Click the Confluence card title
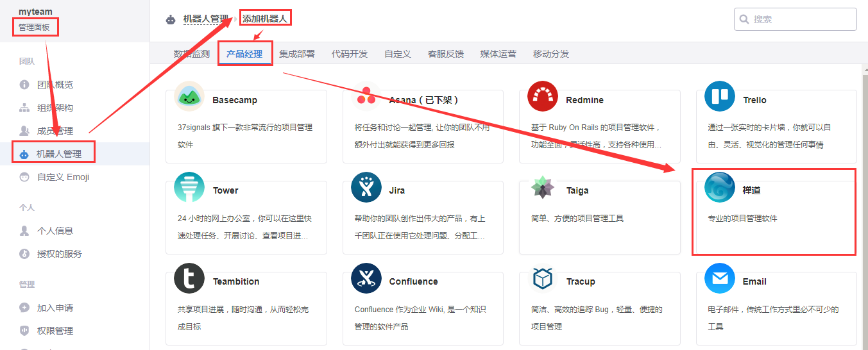Screen dimensions: 868x350 click(414, 281)
